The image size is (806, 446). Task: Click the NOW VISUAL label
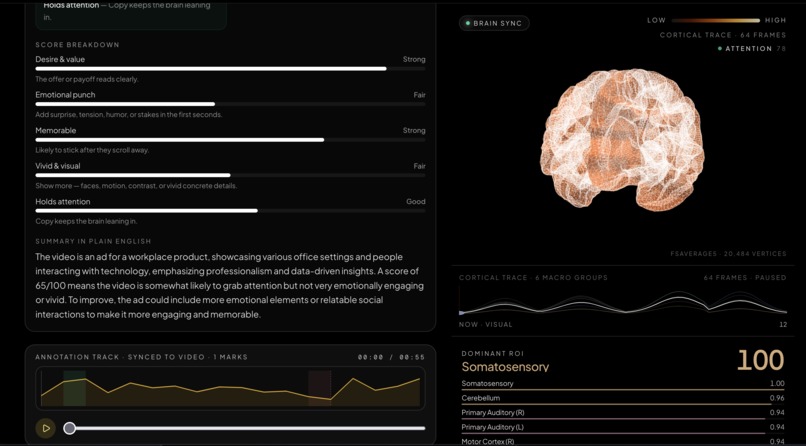486,325
